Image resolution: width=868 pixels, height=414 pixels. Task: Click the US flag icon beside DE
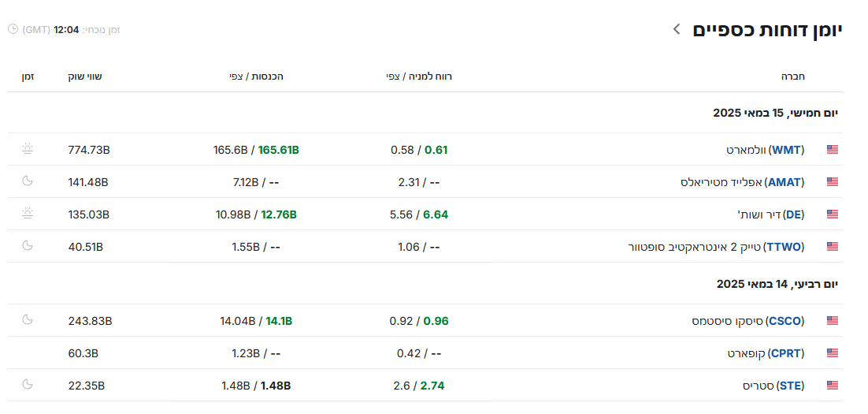click(x=832, y=214)
